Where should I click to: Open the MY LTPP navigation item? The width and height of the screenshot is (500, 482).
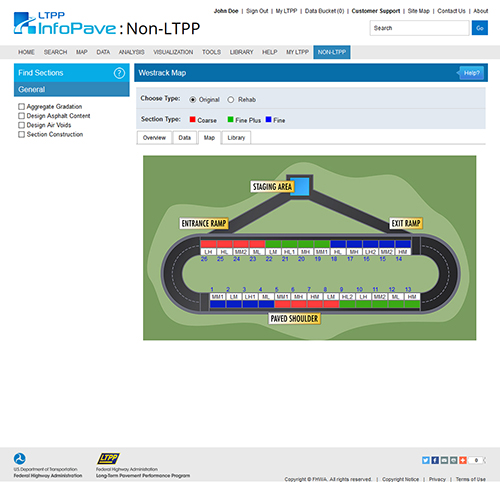pyautogui.click(x=297, y=52)
